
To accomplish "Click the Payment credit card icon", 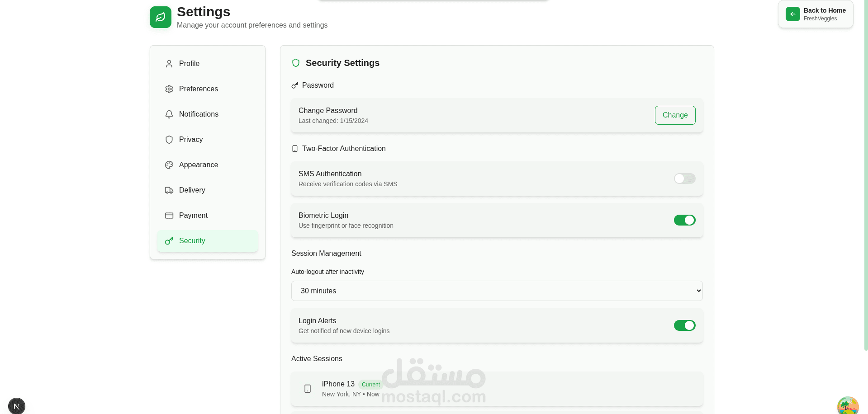I will point(169,216).
